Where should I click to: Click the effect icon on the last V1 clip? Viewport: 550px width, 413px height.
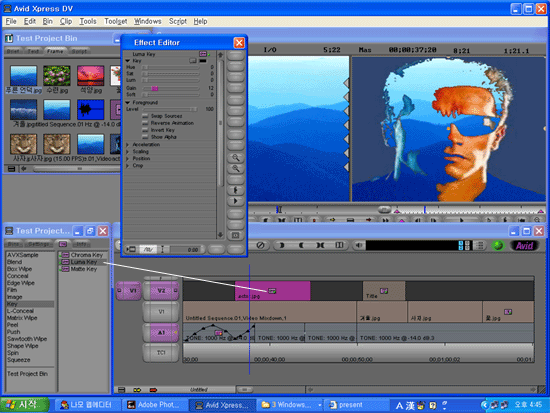pos(508,312)
